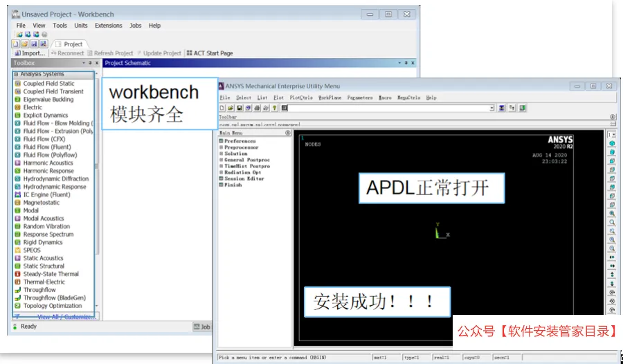Expand Solution in APDL Main Menu

pyautogui.click(x=221, y=154)
